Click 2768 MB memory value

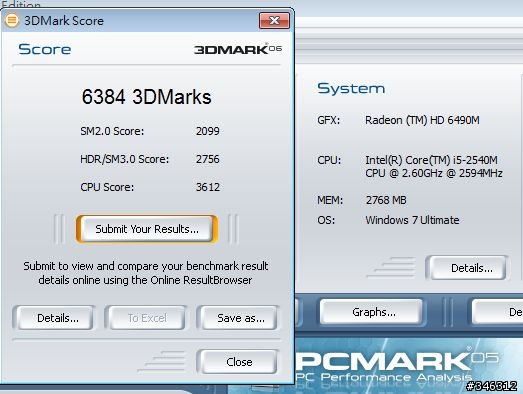coord(386,200)
